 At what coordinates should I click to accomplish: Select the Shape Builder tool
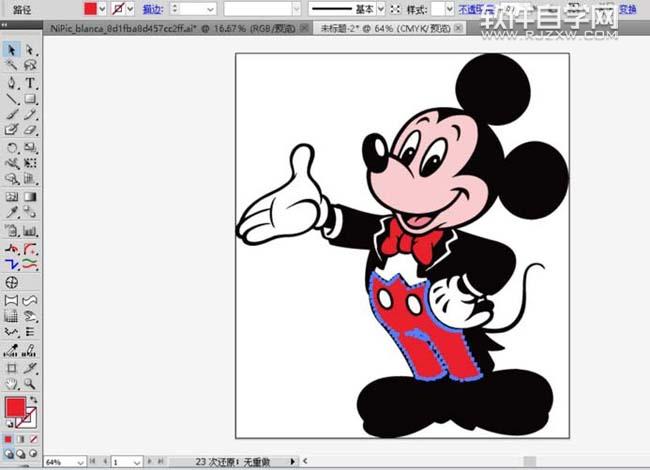coord(11,179)
